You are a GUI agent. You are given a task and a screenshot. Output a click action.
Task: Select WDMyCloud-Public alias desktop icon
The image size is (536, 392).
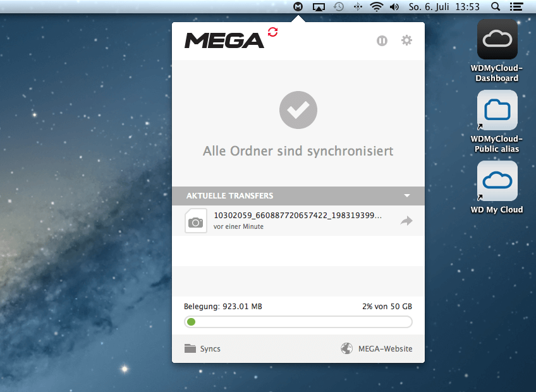[497, 110]
